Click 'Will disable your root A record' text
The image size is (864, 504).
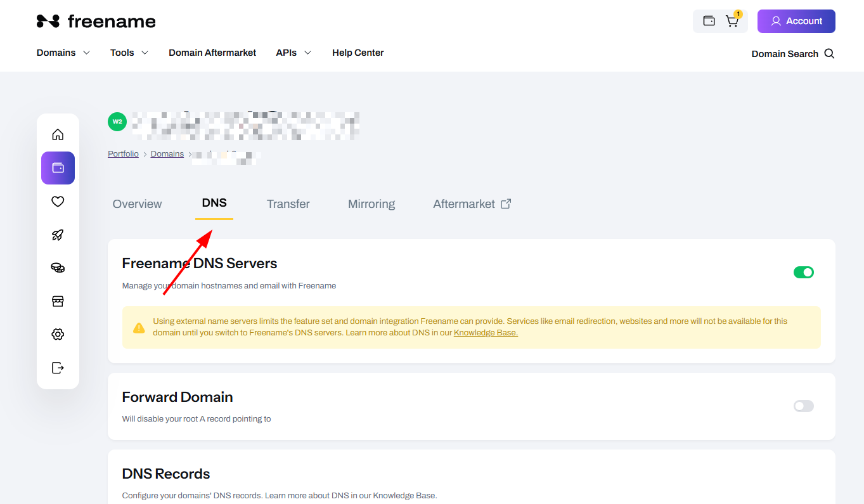(x=197, y=419)
